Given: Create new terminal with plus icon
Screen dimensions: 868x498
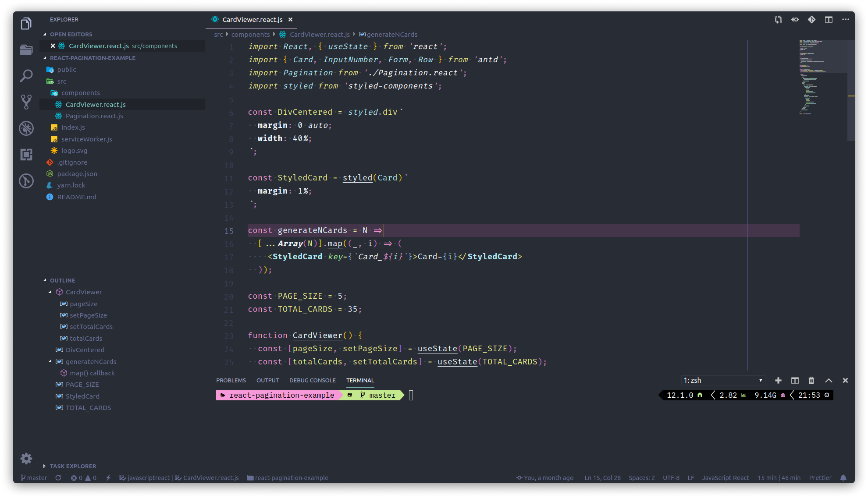Looking at the screenshot, I should (x=778, y=381).
